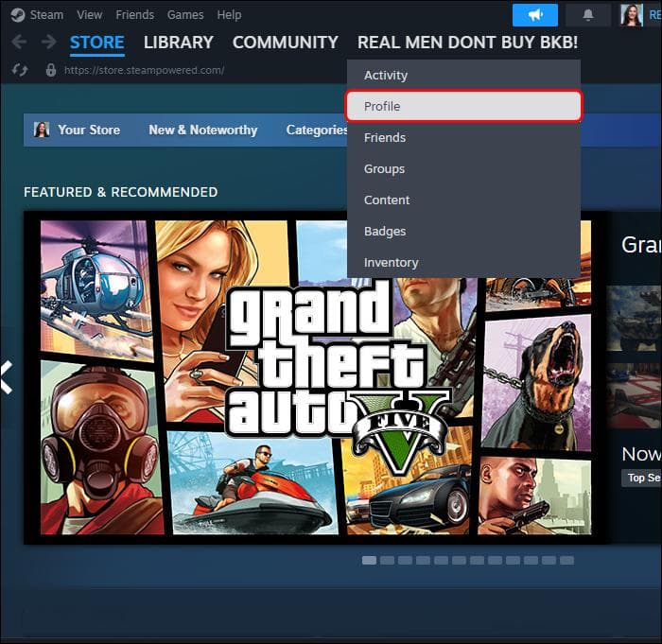The image size is (662, 644).
Task: Show the previous featured game with the left carousel arrow
Action: [7, 377]
